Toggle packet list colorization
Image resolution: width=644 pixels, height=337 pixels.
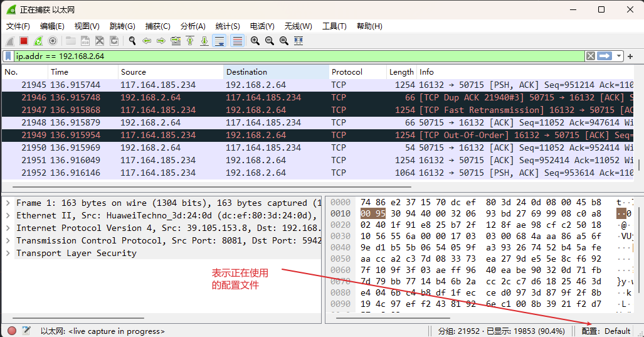pos(238,41)
